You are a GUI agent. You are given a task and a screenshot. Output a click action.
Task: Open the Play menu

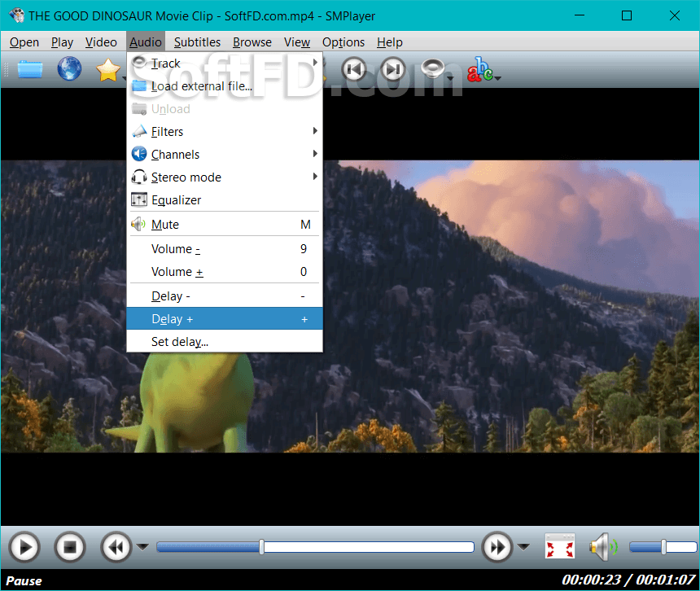pyautogui.click(x=62, y=42)
